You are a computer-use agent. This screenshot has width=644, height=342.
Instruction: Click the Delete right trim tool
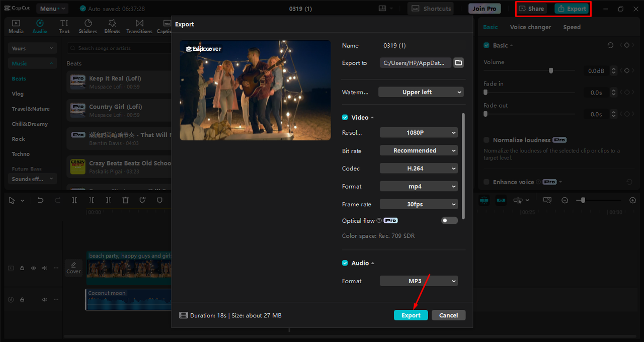[x=109, y=200]
